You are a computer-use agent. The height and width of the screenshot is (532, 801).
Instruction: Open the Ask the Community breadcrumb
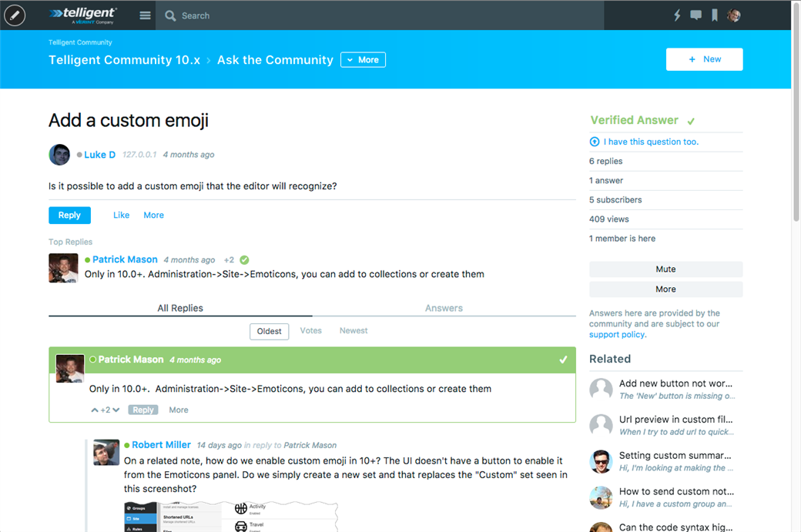275,60
